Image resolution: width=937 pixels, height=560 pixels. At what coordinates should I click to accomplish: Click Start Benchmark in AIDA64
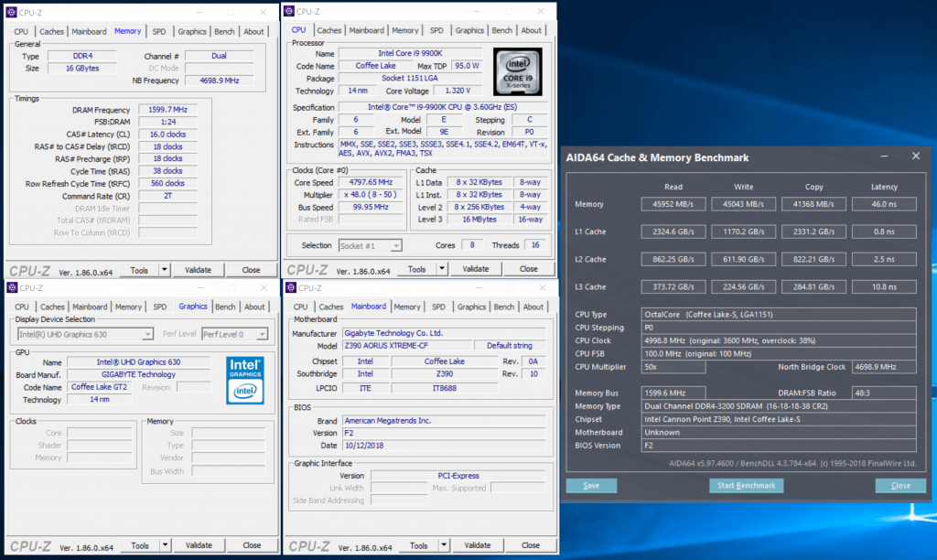click(747, 485)
